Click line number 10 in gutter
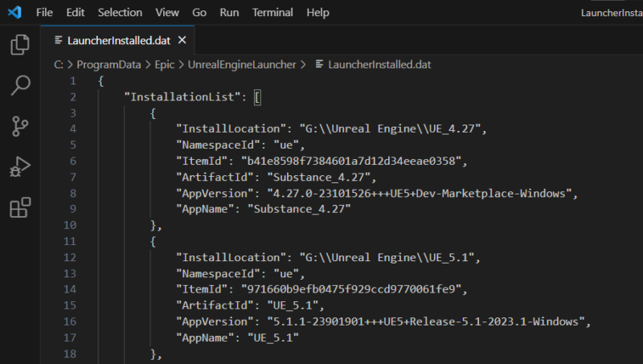 [70, 226]
